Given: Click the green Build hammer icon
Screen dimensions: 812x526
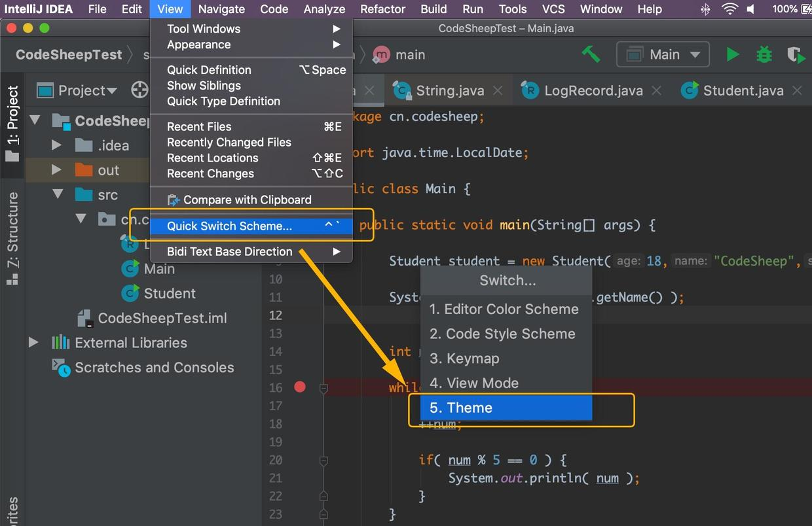Looking at the screenshot, I should point(591,54).
